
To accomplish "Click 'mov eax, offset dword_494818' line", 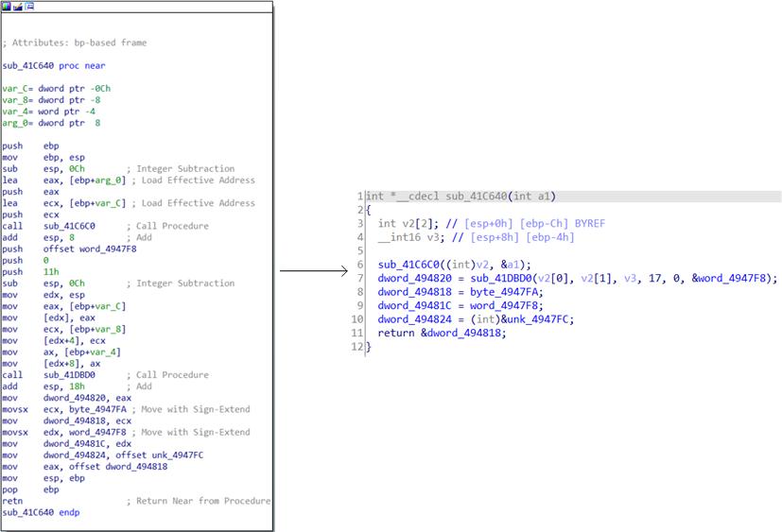I will 85,467.
